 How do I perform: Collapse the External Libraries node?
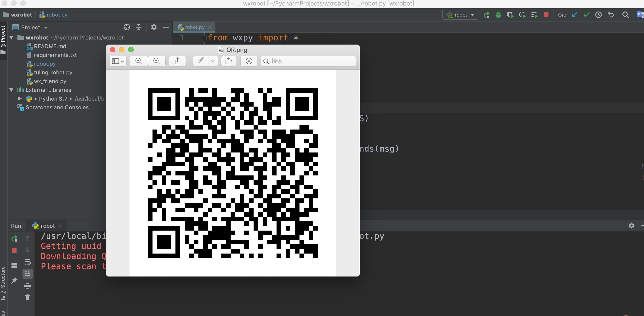pyautogui.click(x=11, y=90)
